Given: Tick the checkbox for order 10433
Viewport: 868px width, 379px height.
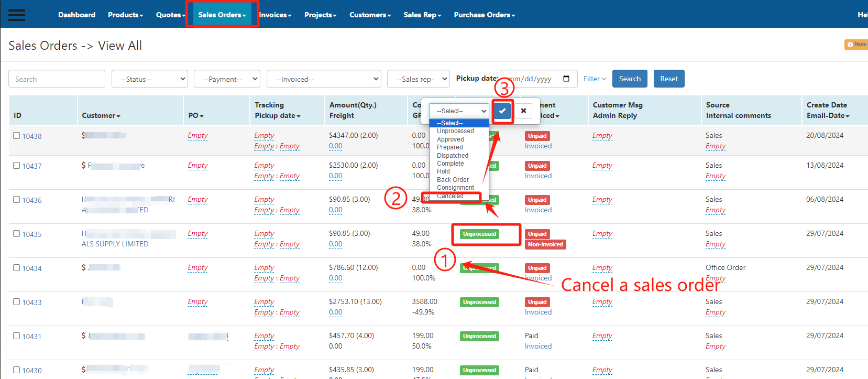Looking at the screenshot, I should tap(17, 302).
